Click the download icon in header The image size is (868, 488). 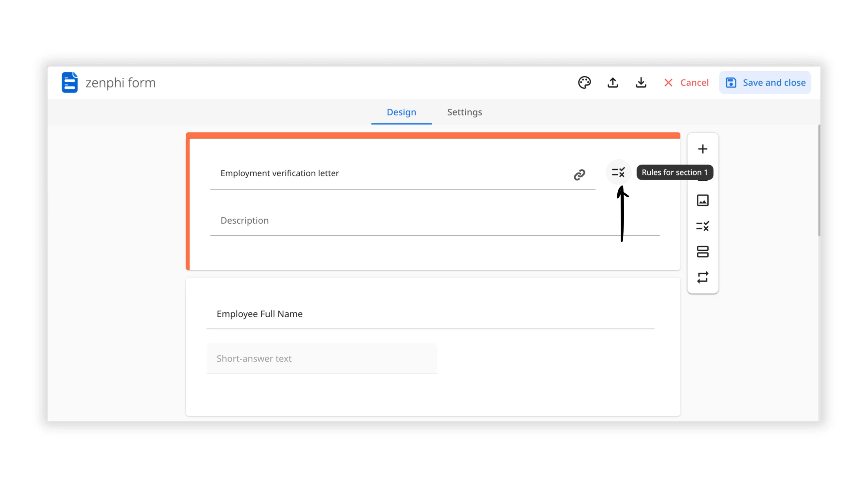point(640,83)
